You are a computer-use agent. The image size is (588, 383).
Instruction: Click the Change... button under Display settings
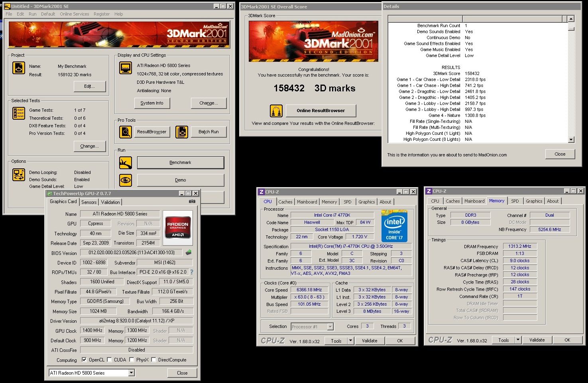[x=208, y=103]
